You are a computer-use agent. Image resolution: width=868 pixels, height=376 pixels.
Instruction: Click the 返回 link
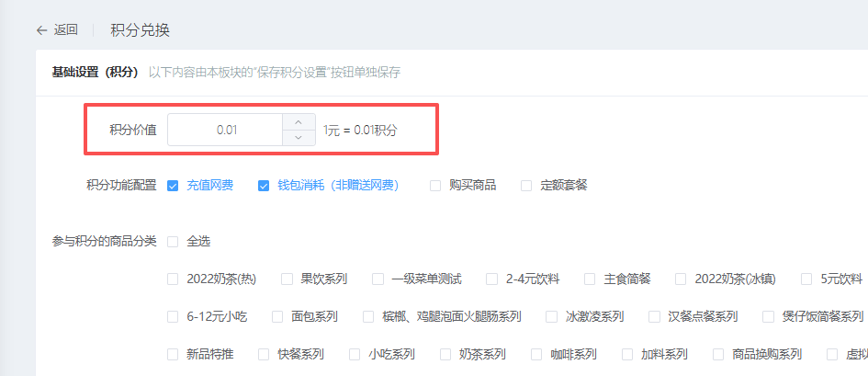tap(65, 30)
